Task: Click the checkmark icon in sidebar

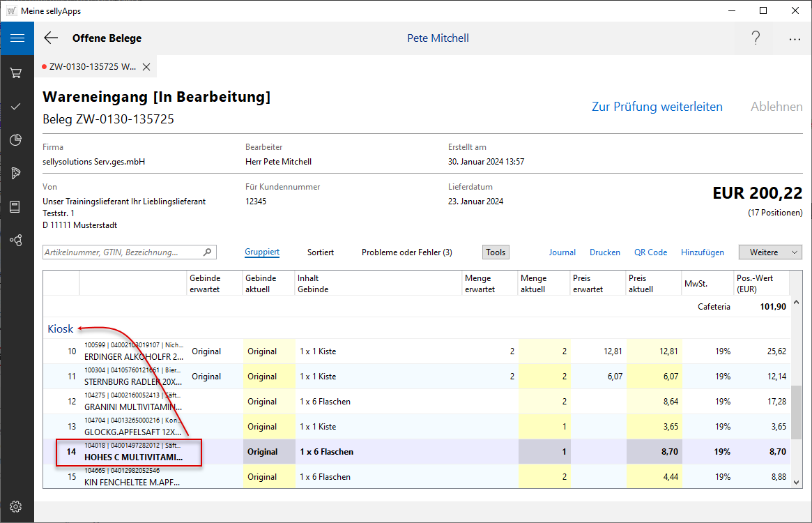Action: 17,106
